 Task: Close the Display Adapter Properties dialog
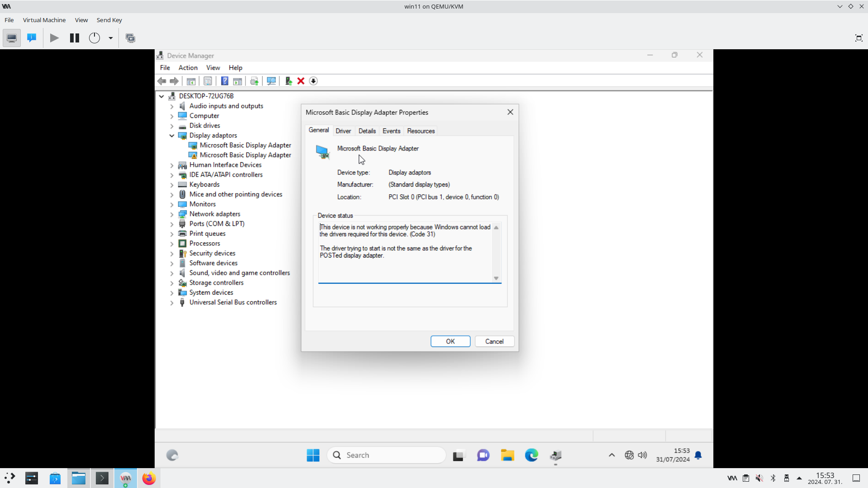(x=510, y=112)
